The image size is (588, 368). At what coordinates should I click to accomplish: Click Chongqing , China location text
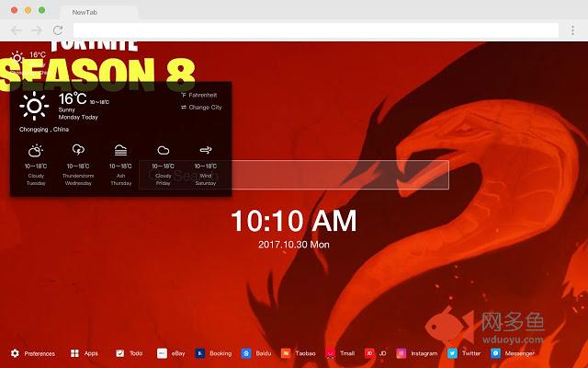click(44, 129)
